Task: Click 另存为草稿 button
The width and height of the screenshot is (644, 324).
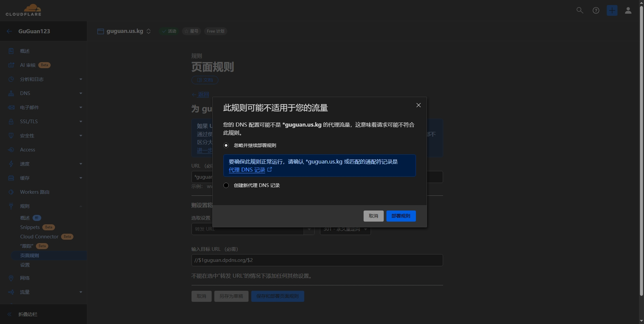Action: coord(231,296)
